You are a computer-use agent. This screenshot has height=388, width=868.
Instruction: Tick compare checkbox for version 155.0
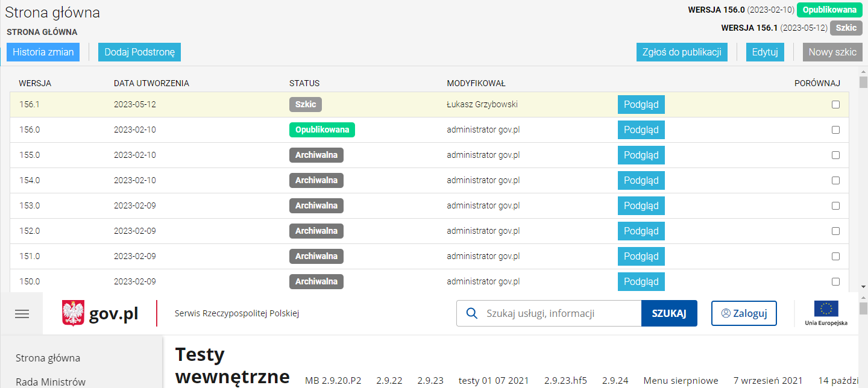(835, 155)
